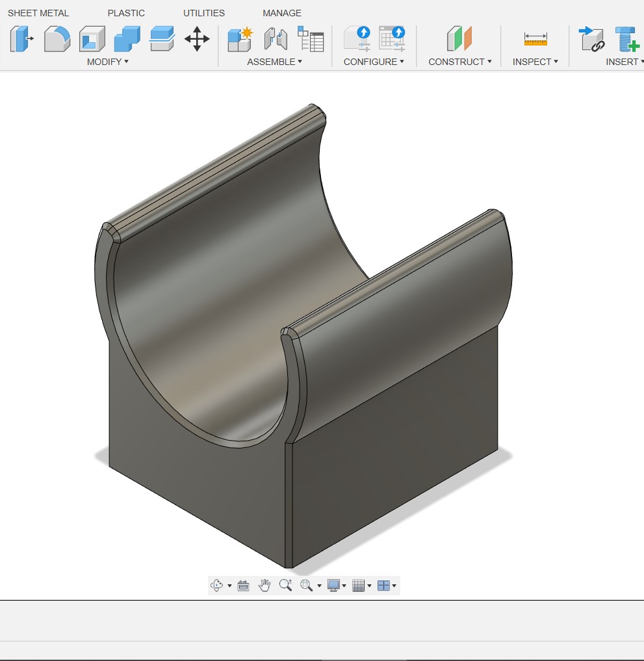Activate the Fillet tool

(57, 39)
